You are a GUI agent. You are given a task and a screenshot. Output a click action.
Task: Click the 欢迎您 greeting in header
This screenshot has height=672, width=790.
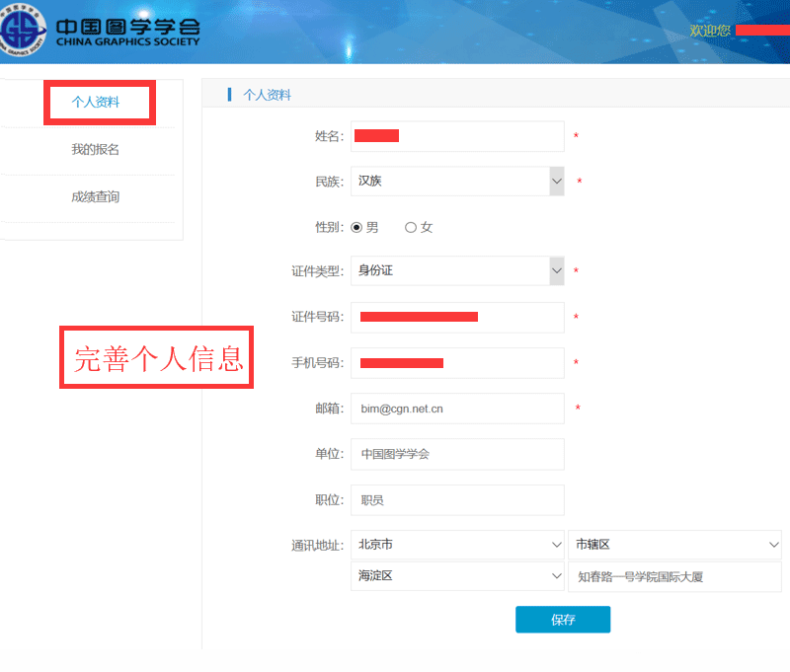[710, 31]
